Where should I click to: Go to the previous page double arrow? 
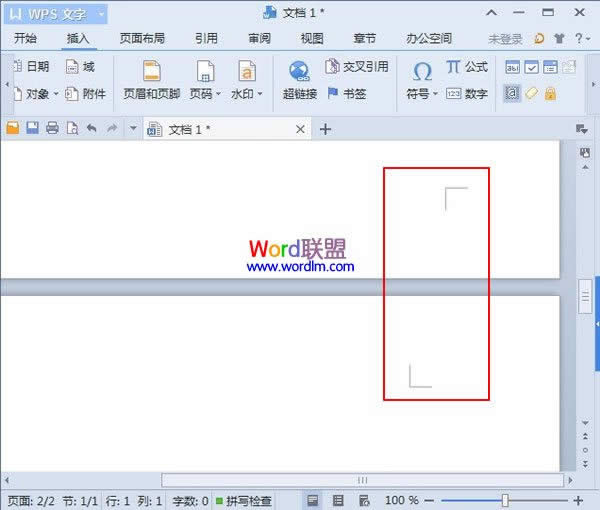585,436
